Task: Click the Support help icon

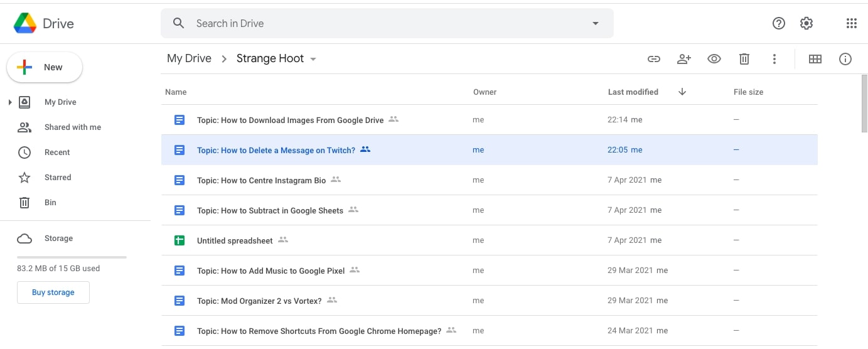Action: (779, 24)
